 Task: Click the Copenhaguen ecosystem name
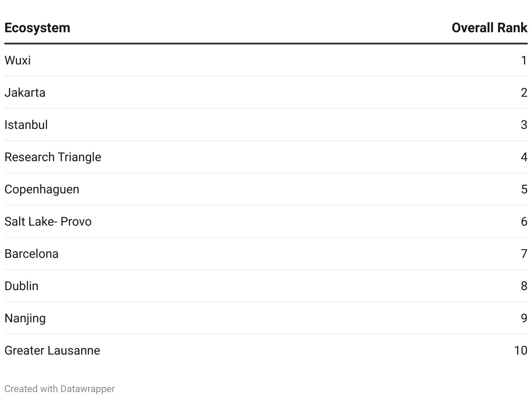point(42,189)
